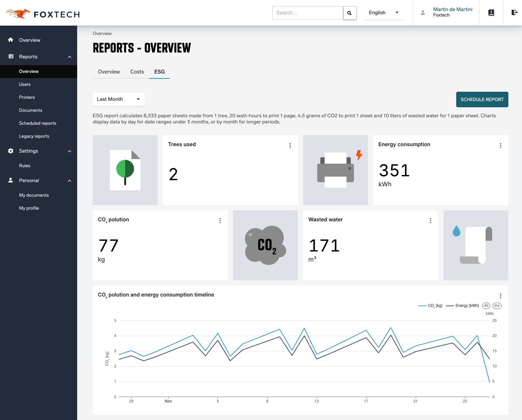This screenshot has width=522, height=420.
Task: Open the user manual book icon
Action: [x=491, y=13]
